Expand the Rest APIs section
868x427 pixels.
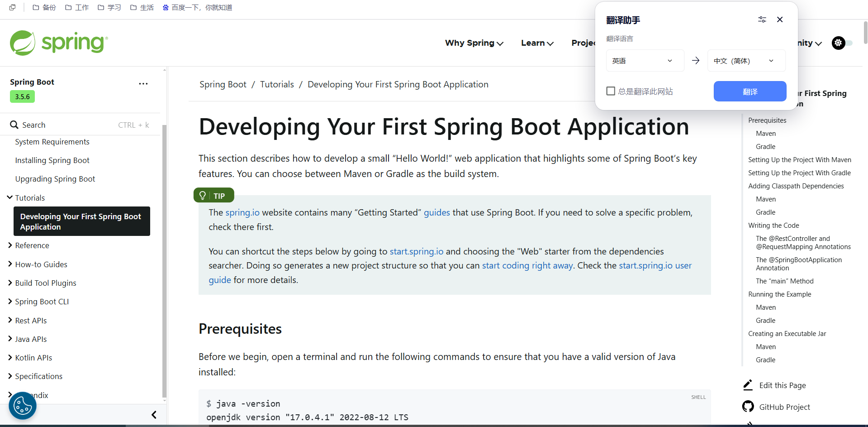click(10, 320)
